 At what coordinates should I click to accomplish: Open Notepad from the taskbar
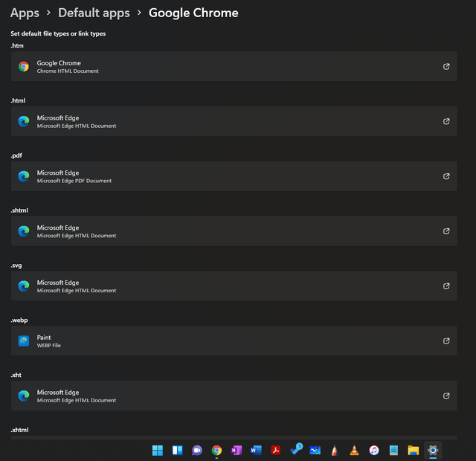(x=393, y=451)
